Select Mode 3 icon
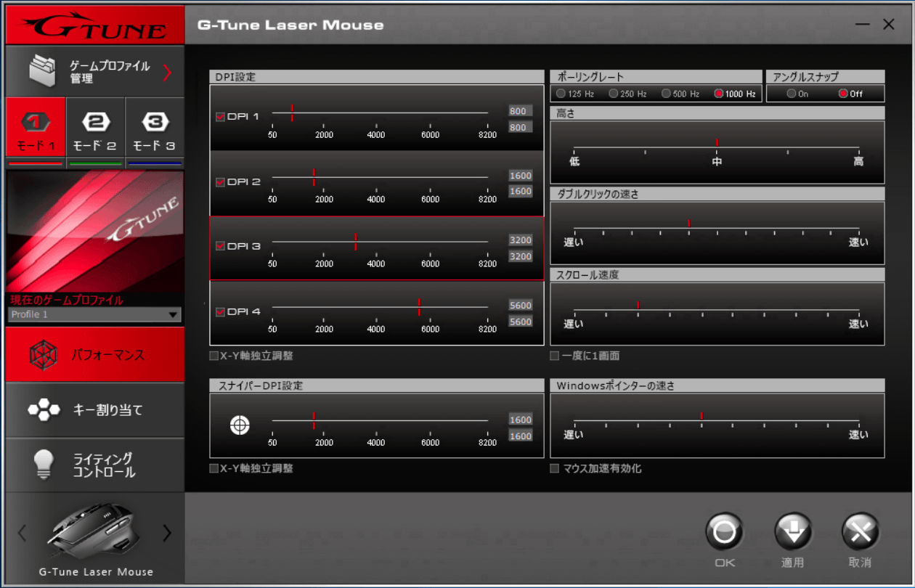The height and width of the screenshot is (588, 915). [x=155, y=121]
